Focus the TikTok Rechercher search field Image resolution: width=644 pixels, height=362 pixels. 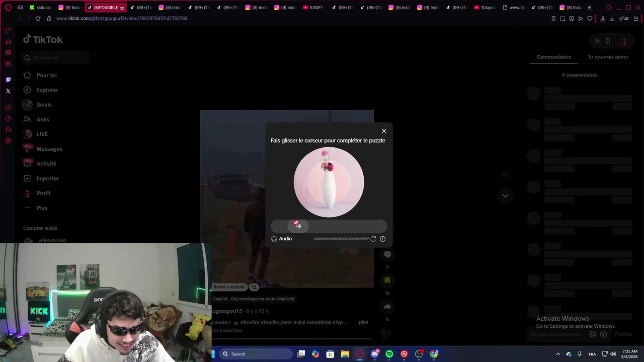pos(56,58)
